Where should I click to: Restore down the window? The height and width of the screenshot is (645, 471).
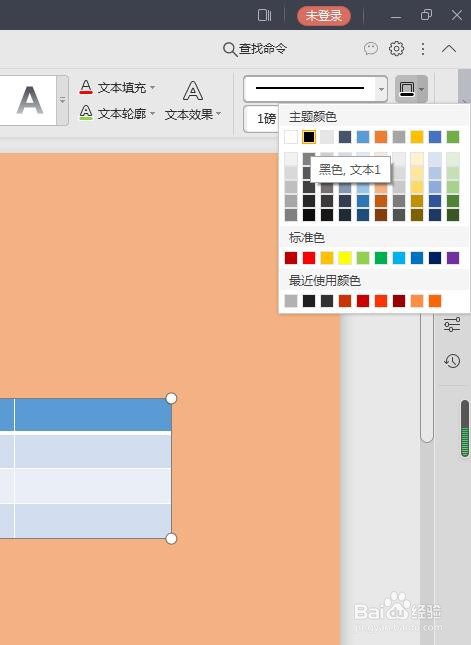(x=426, y=16)
